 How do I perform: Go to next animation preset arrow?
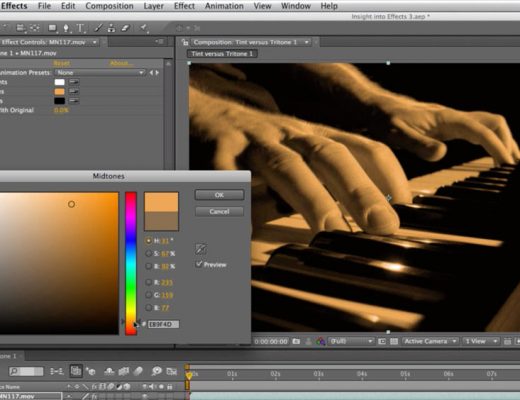coord(157,73)
